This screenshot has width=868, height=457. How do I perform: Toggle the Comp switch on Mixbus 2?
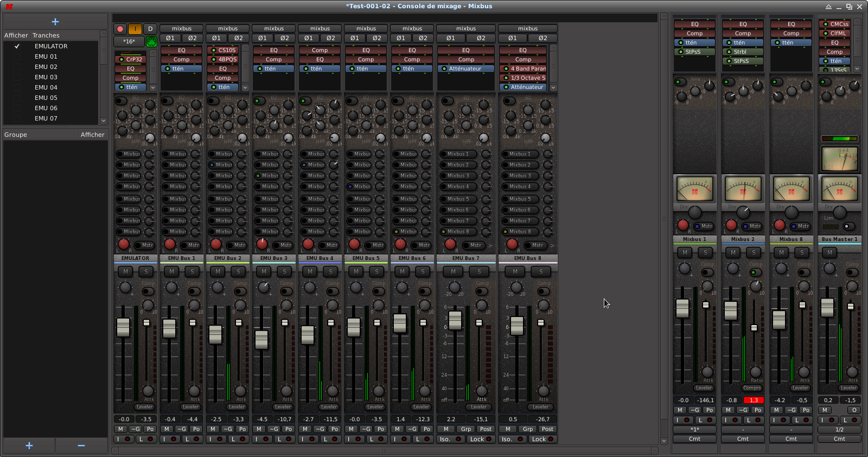coord(756,272)
